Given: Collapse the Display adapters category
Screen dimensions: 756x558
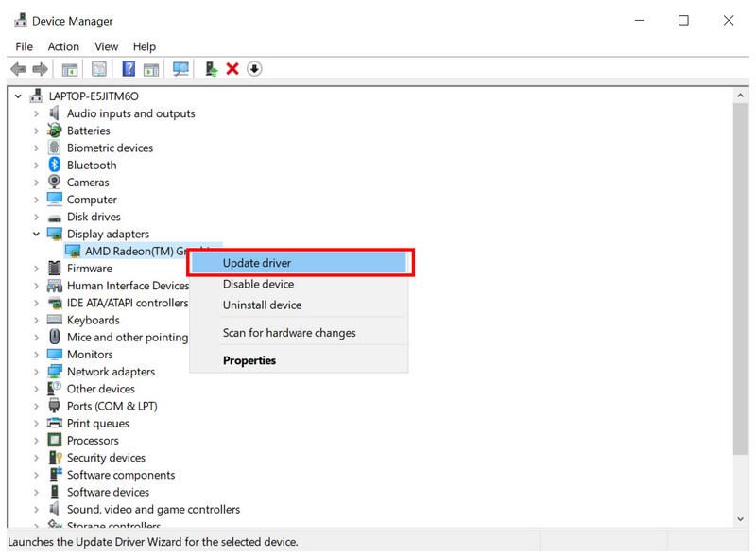Looking at the screenshot, I should (x=36, y=234).
